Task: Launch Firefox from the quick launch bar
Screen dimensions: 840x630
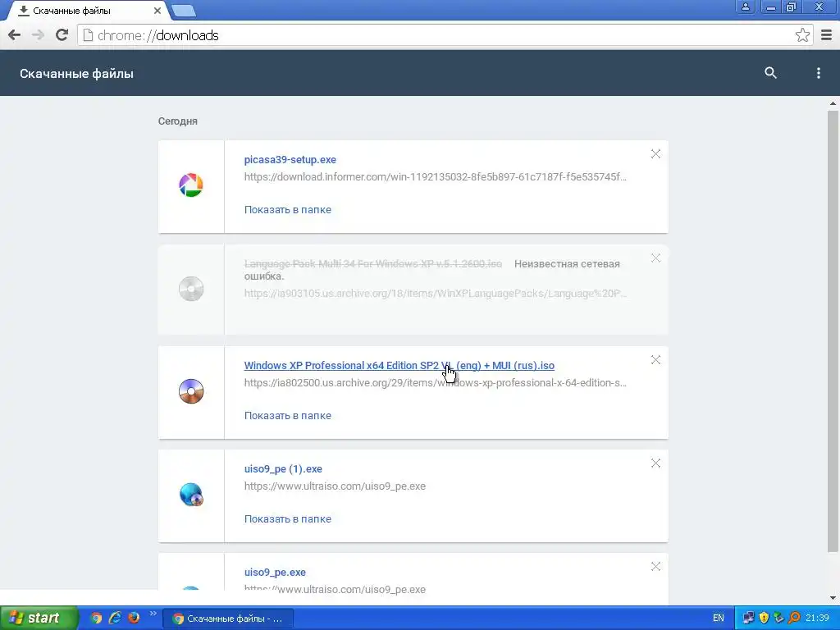Action: click(x=134, y=618)
